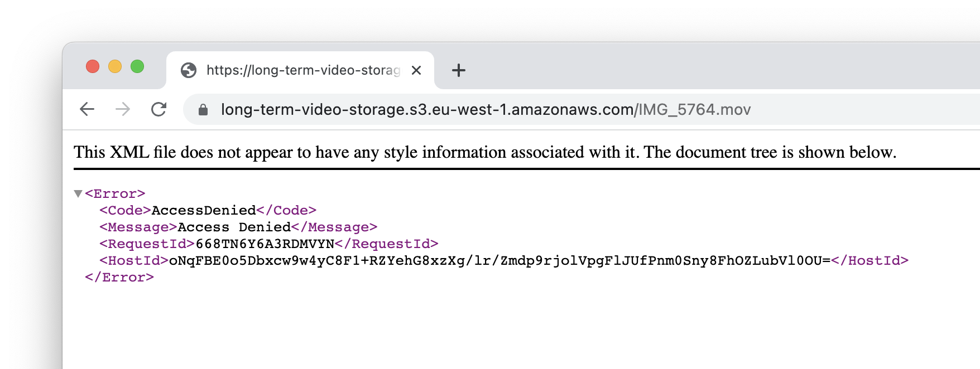Screen dimensions: 980x369
Task: Click the RequestId value 668TN6Y6A3RDMVYN
Action: [x=265, y=244]
